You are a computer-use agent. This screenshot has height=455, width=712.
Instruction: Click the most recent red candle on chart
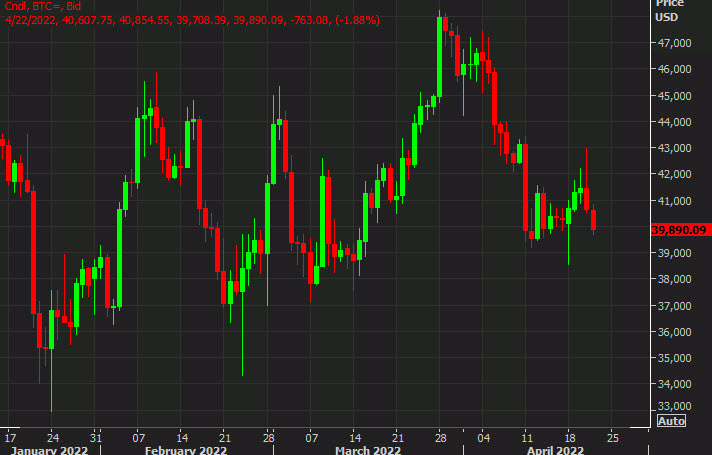pyautogui.click(x=594, y=219)
